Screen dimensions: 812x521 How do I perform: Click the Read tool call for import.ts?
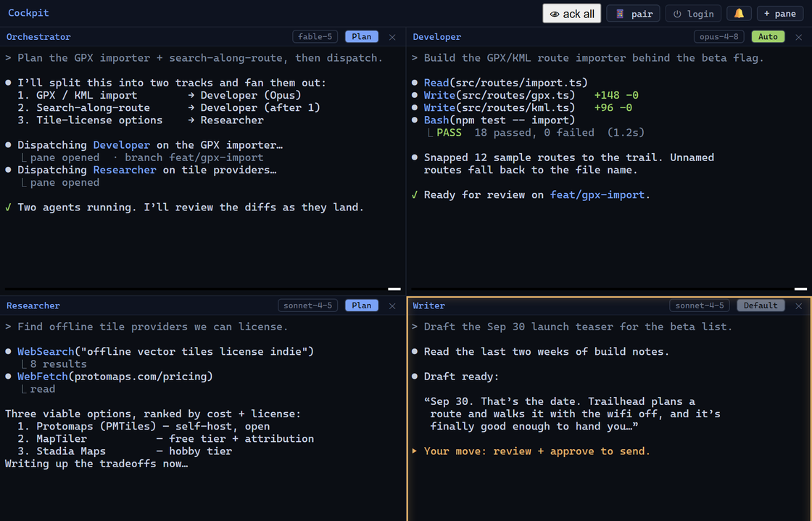pyautogui.click(x=505, y=83)
